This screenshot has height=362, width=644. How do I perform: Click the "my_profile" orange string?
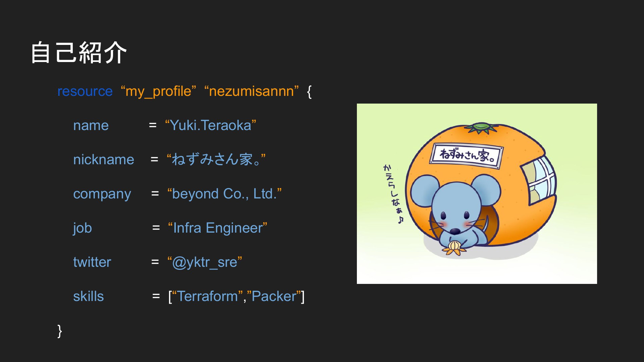pyautogui.click(x=158, y=91)
